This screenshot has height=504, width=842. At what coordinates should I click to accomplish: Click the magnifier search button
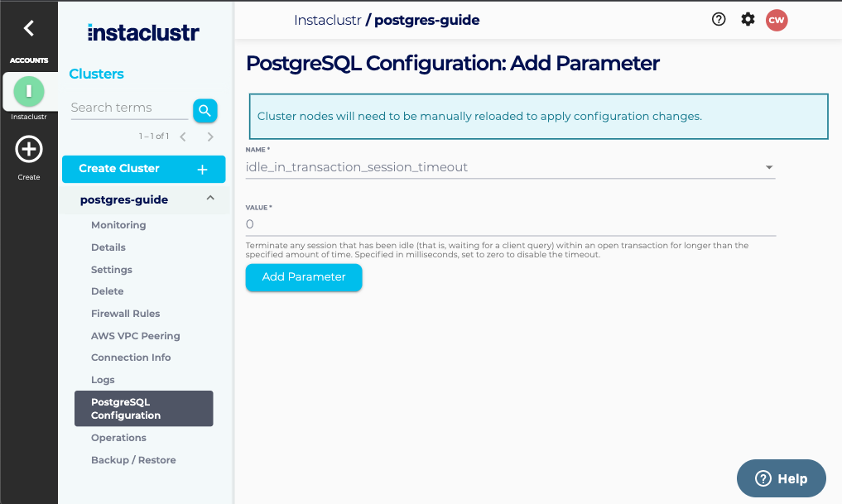click(x=204, y=110)
